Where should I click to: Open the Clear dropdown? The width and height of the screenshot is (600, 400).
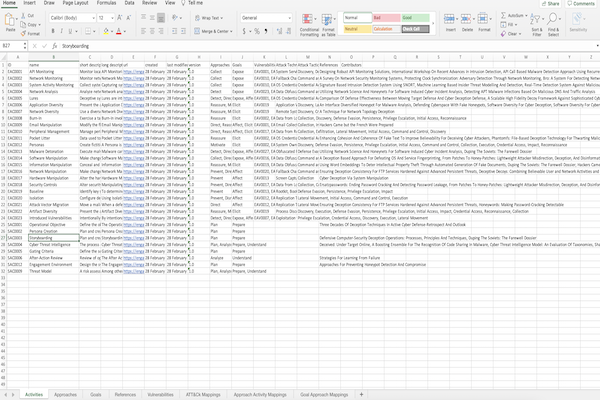click(511, 34)
